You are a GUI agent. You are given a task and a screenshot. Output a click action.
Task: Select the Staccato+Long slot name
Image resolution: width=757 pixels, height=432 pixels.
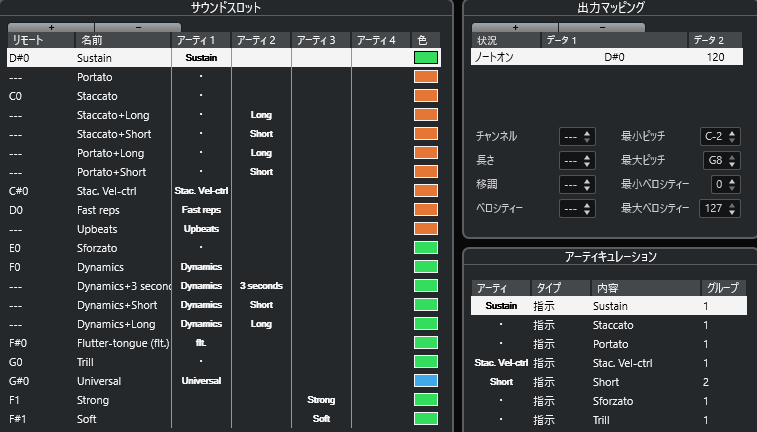pyautogui.click(x=113, y=115)
